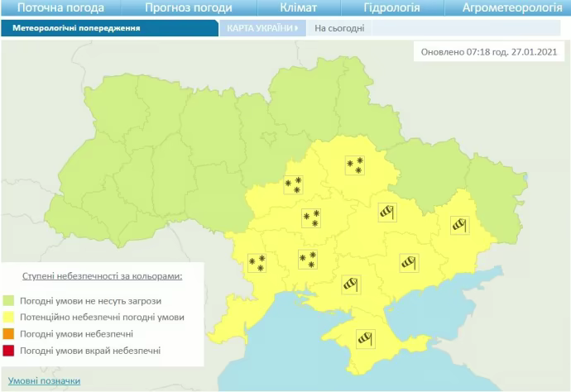Click the snow warning icon over Poltava region
Viewport: 571px width, 392px height.
pyautogui.click(x=356, y=165)
